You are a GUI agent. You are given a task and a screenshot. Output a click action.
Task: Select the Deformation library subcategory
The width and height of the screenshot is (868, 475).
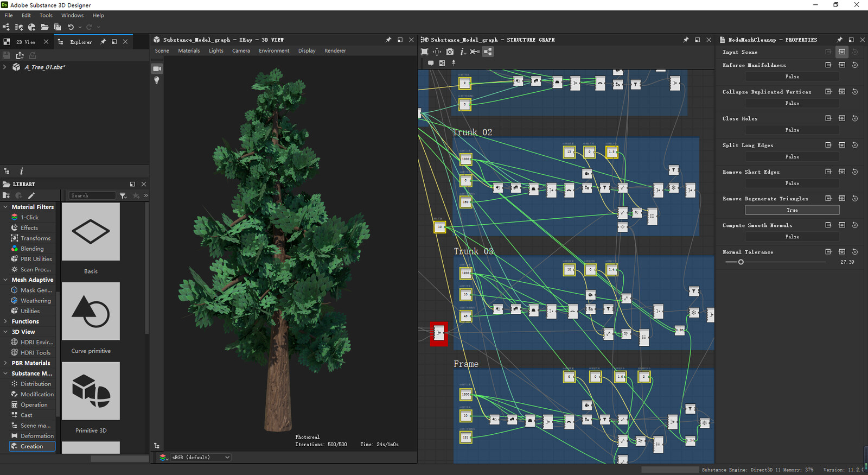(x=32, y=436)
